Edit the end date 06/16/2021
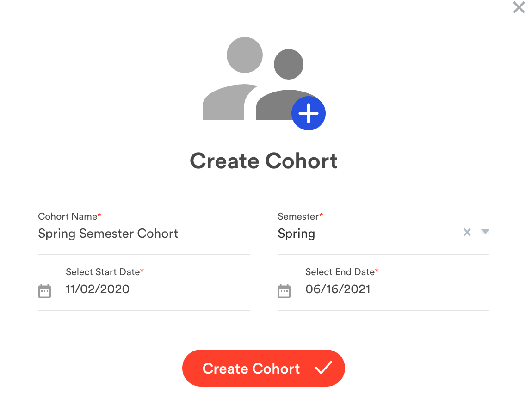This screenshot has height=406, width=532. 338,289
